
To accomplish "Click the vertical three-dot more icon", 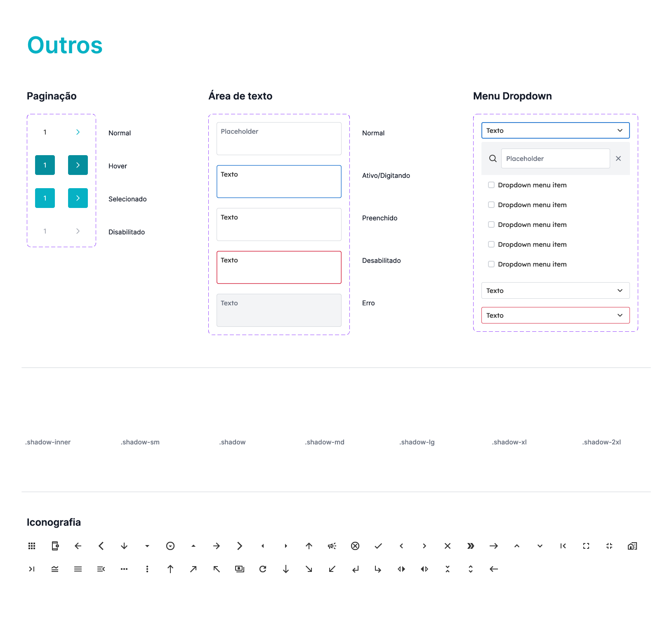I will coord(147,569).
